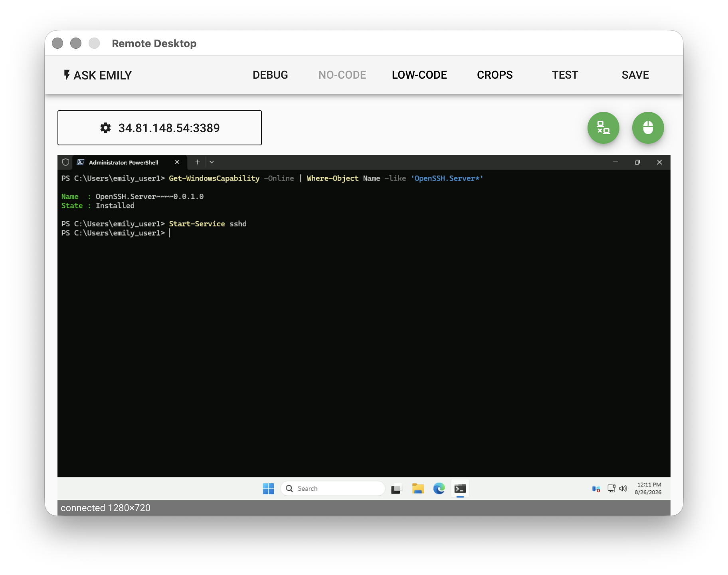
Task: Expand the terminal profile dropdown chevron
Action: click(x=212, y=162)
